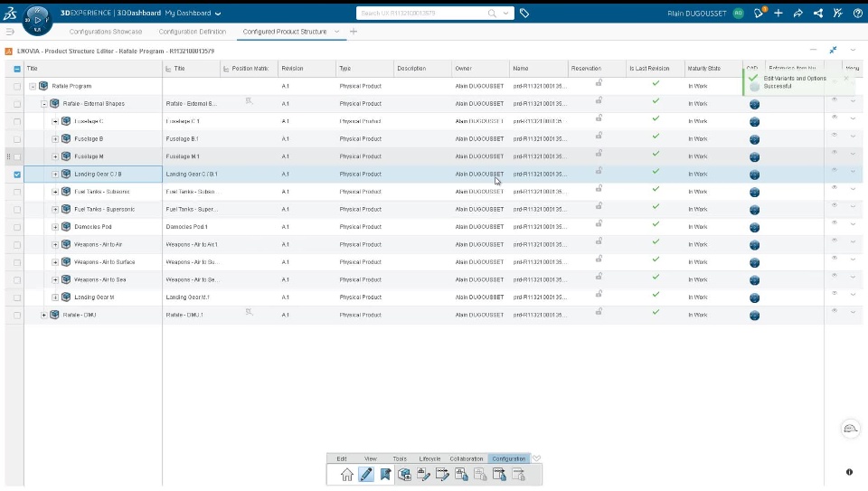
Task: Toggle the select-all header checkbox
Action: click(x=17, y=69)
